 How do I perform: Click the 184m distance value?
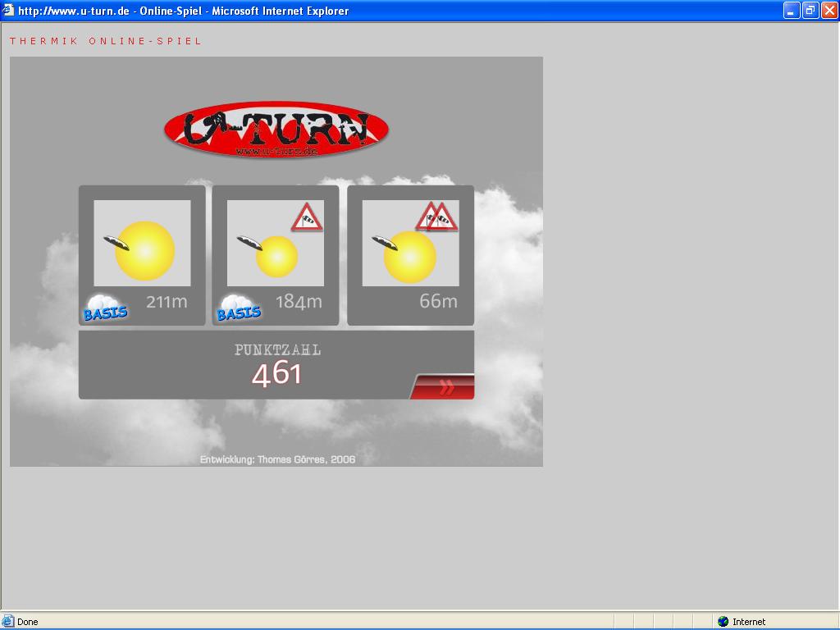299,302
